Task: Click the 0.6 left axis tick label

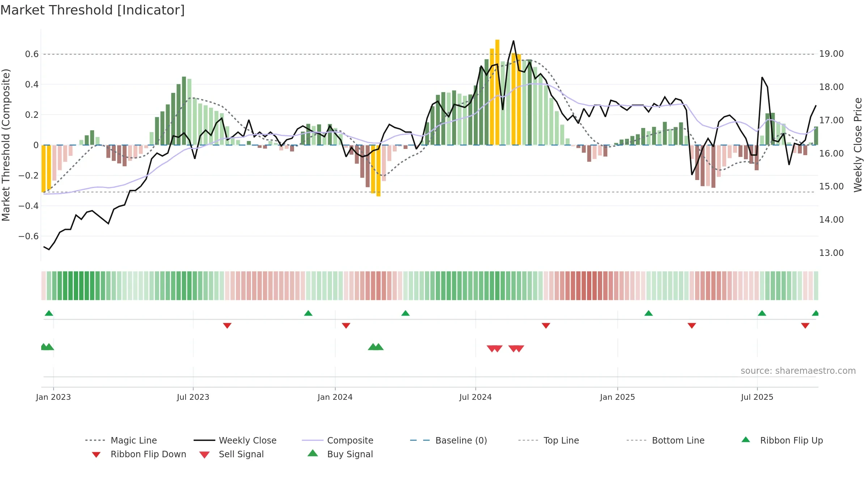Action: 32,54
